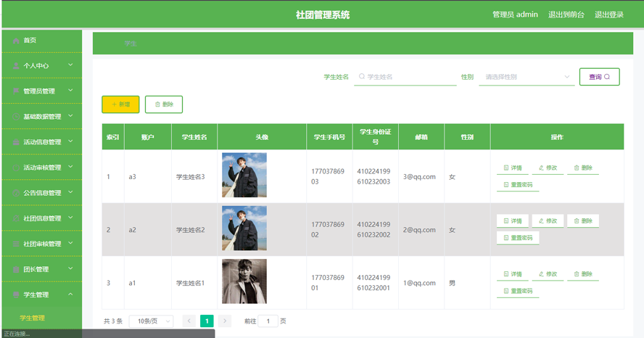Expand 公告信息管理 menu chevron

(70, 192)
